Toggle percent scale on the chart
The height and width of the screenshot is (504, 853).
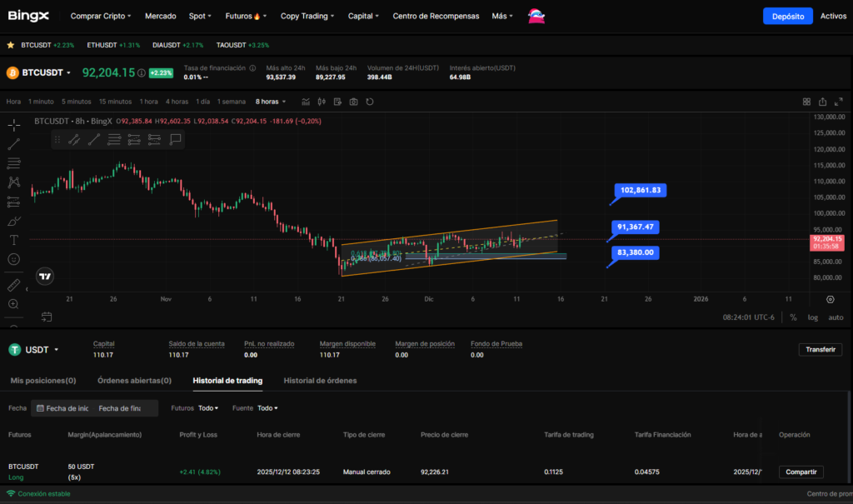793,317
